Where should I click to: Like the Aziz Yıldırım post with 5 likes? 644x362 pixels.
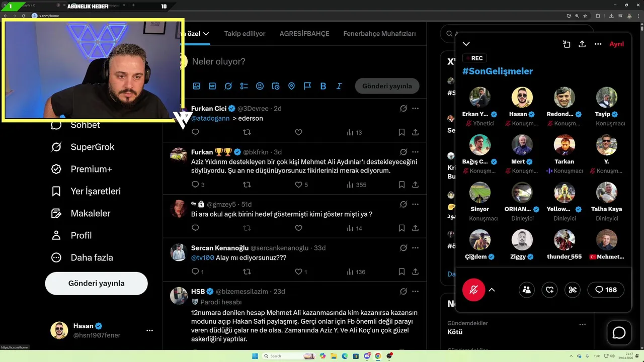301,185
